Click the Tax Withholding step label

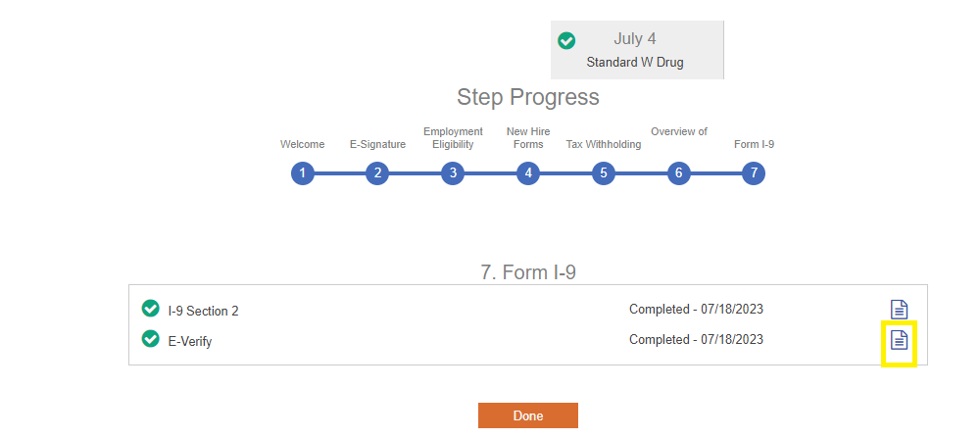[604, 144]
